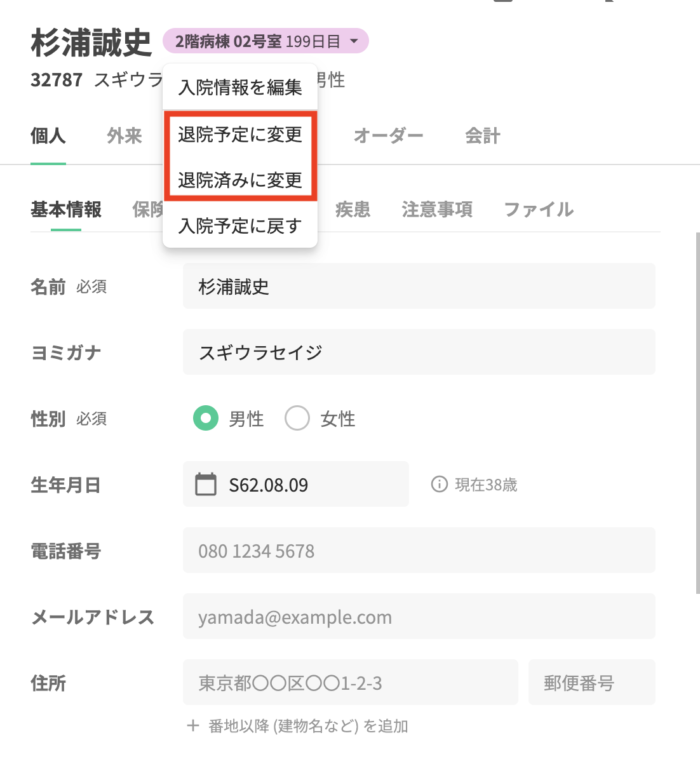Click the 名前 input field
The height and width of the screenshot is (766, 700).
419,286
